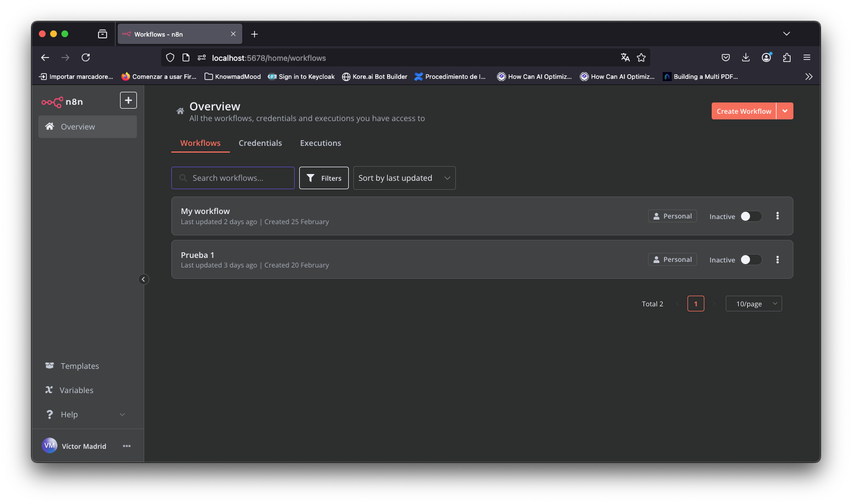Click Create Workflow button
Screen dimensions: 852x504
pyautogui.click(x=744, y=111)
